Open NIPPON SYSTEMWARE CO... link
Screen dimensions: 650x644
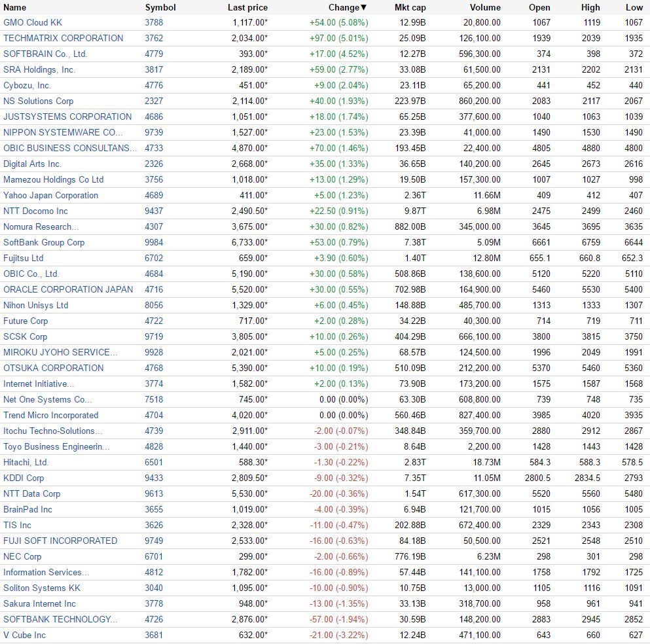[x=63, y=133]
